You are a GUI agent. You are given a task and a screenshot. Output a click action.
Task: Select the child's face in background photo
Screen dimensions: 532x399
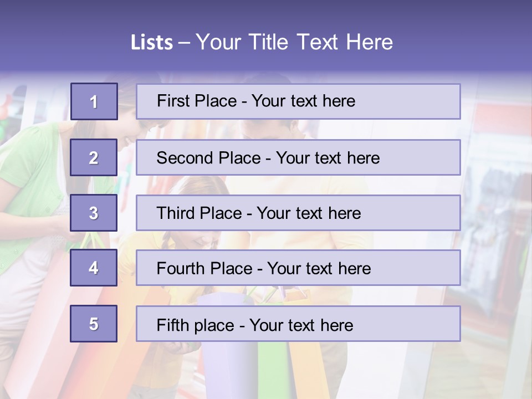[x=203, y=240]
